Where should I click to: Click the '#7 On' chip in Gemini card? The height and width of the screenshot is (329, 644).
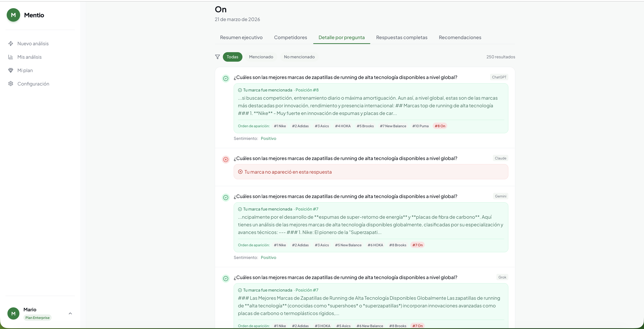[417, 245]
